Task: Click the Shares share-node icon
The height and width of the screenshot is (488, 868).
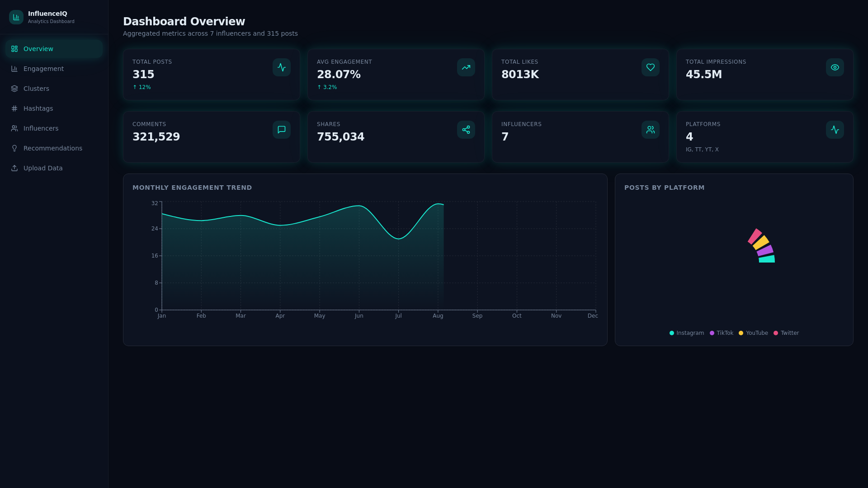Action: (466, 130)
